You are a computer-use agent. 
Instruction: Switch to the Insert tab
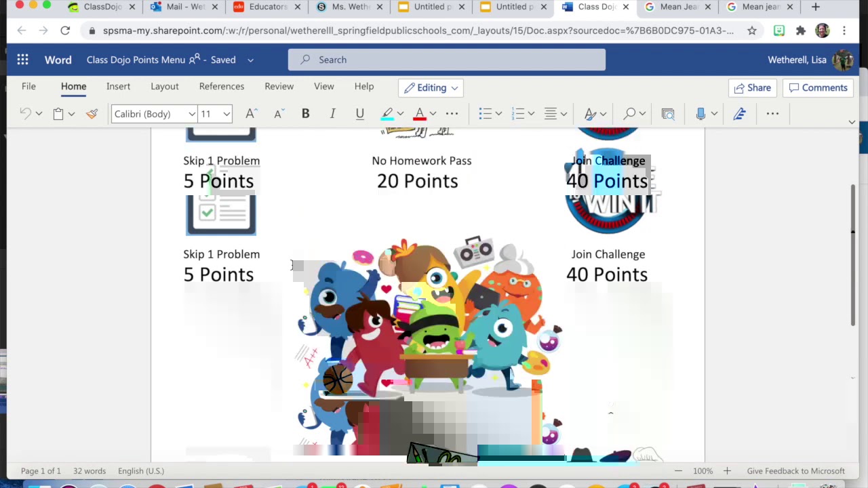pyautogui.click(x=118, y=86)
